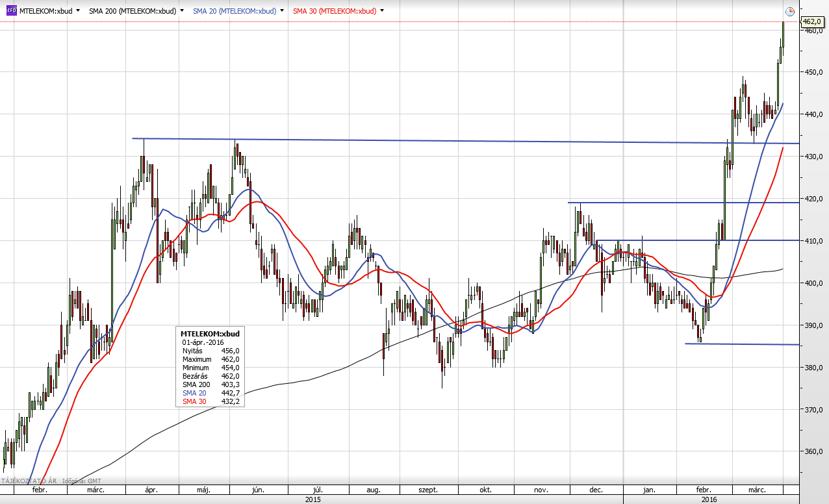Click the 2016 year label on time axis
829x504 pixels.
[x=709, y=499]
